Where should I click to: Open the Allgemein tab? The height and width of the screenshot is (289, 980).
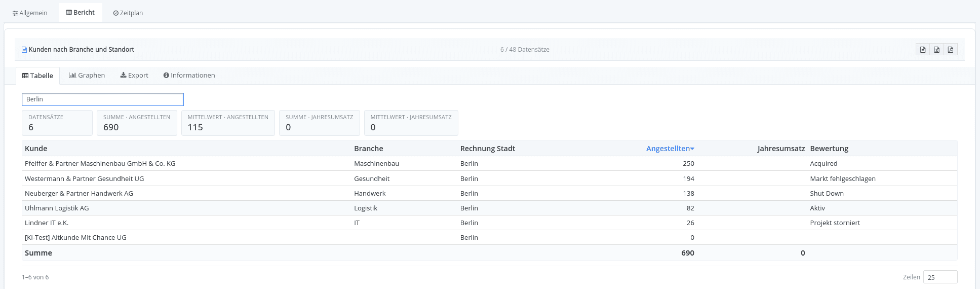coord(30,13)
